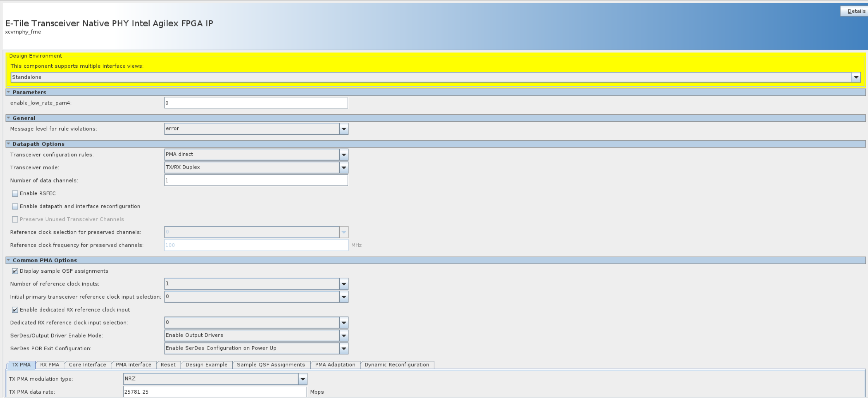This screenshot has height=398, width=868.
Task: Open the PMA Adaptation tab
Action: pos(335,364)
